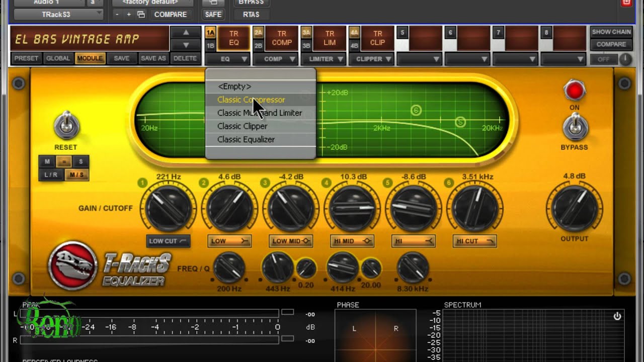Open the TRackS3 plugin selector dropdown
Image resolution: width=644 pixels, height=362 pixels.
[58, 15]
